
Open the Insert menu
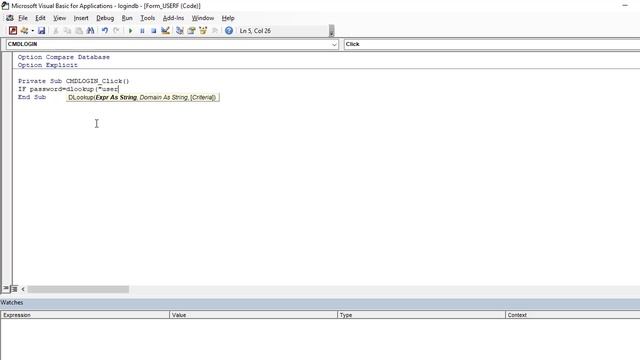[x=81, y=18]
